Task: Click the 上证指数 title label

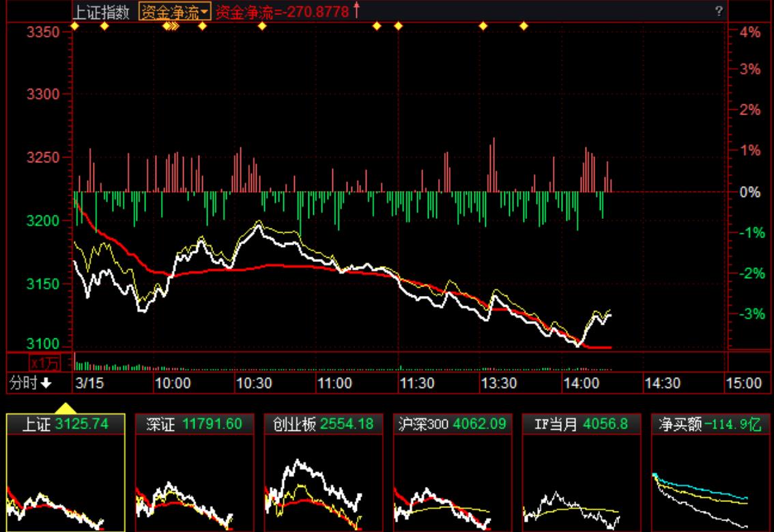Action: [x=104, y=11]
